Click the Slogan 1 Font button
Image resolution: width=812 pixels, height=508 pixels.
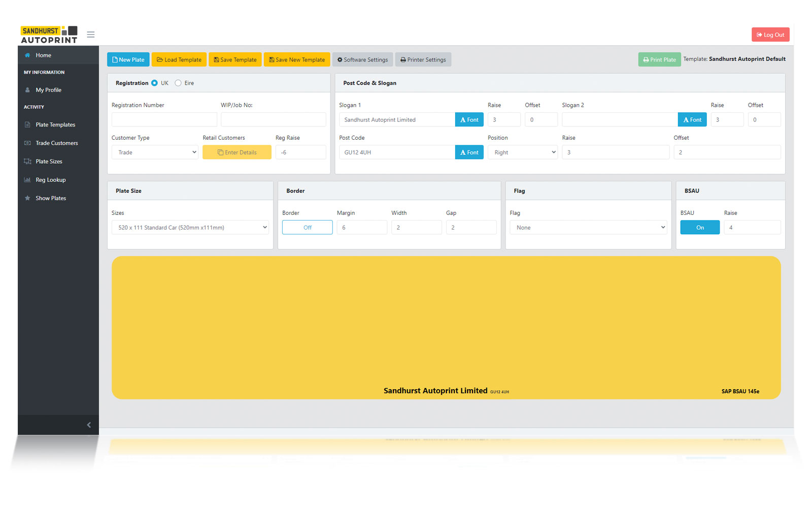pyautogui.click(x=469, y=120)
